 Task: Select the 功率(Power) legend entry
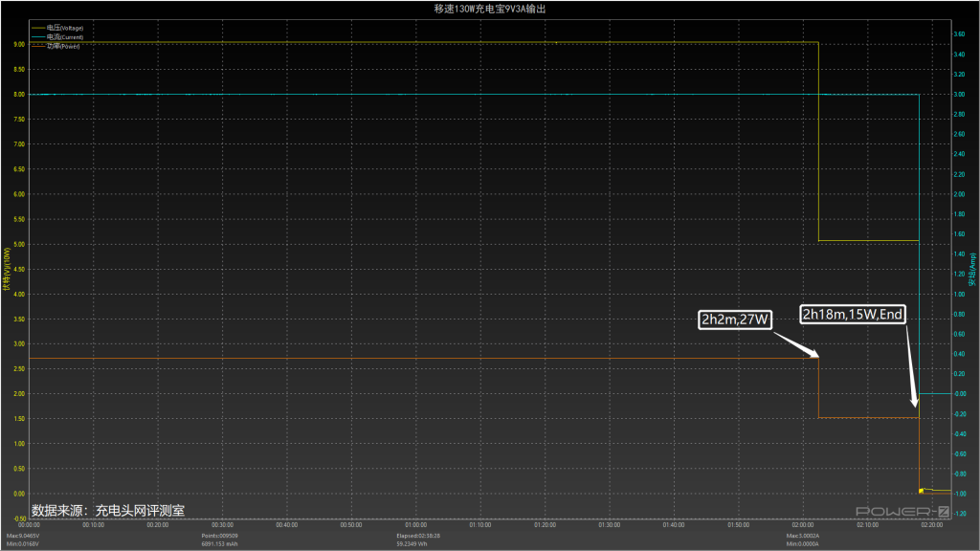coord(56,46)
